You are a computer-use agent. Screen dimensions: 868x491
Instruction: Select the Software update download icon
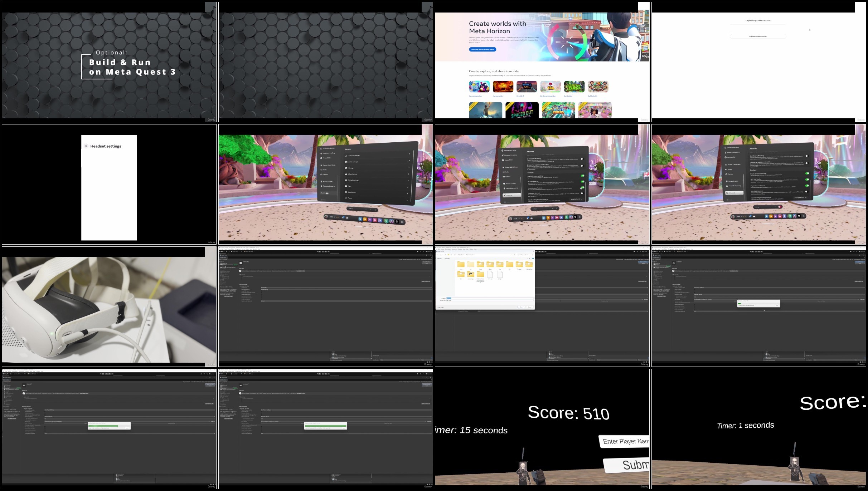tap(346, 156)
